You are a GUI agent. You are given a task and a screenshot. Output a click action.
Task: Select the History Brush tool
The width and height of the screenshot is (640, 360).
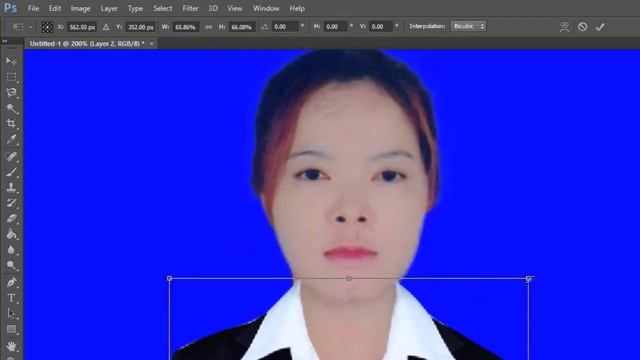[11, 203]
